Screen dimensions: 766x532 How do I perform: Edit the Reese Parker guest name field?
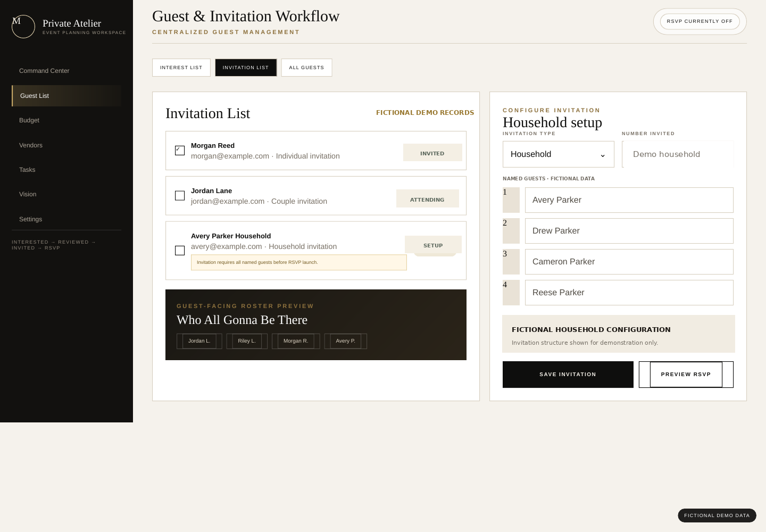coord(629,293)
